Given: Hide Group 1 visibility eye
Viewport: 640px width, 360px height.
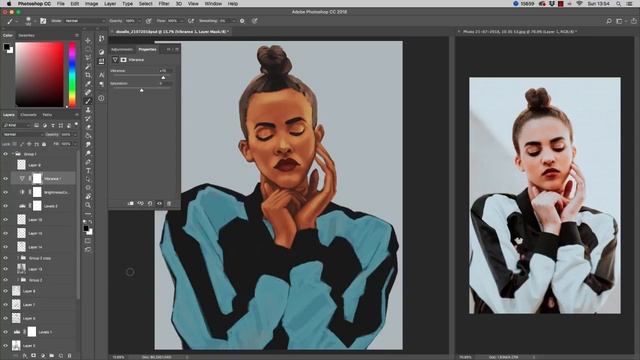Looking at the screenshot, I should (x=5, y=154).
